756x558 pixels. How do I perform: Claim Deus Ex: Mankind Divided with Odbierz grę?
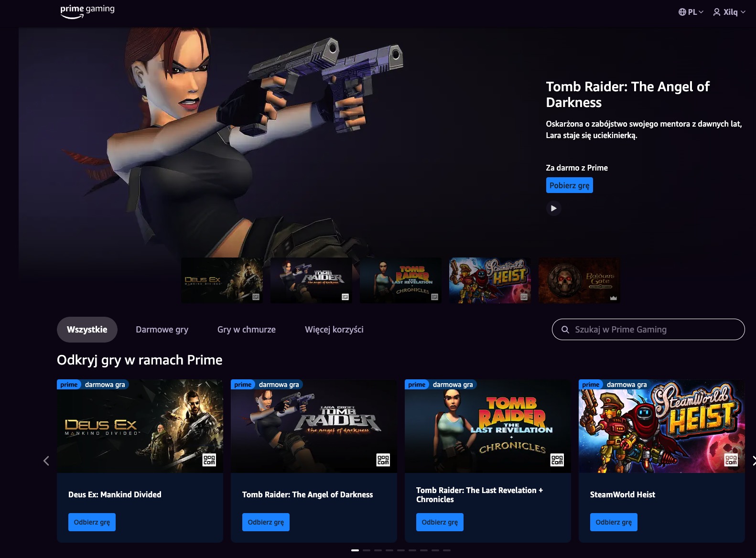pos(92,522)
